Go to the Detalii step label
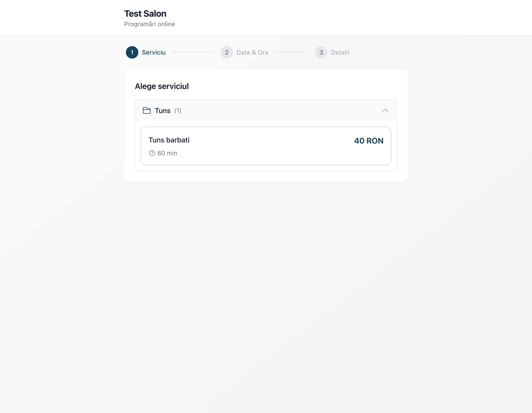532x413 pixels. 340,52
